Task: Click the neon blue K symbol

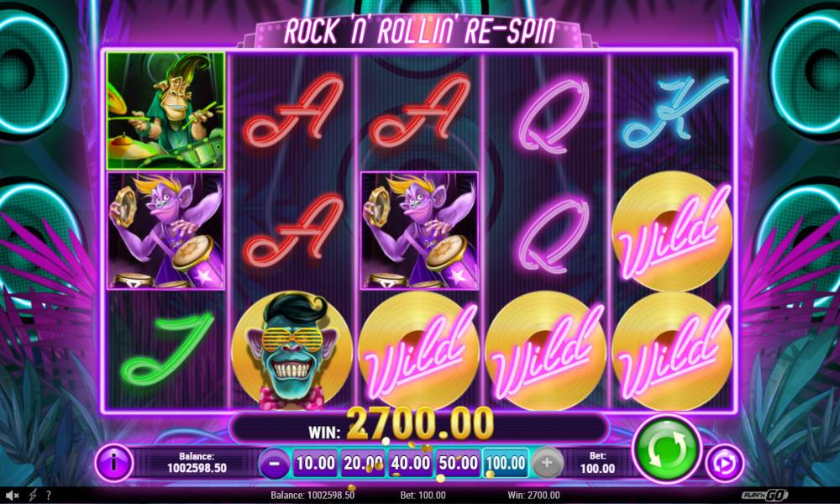Action: click(673, 111)
